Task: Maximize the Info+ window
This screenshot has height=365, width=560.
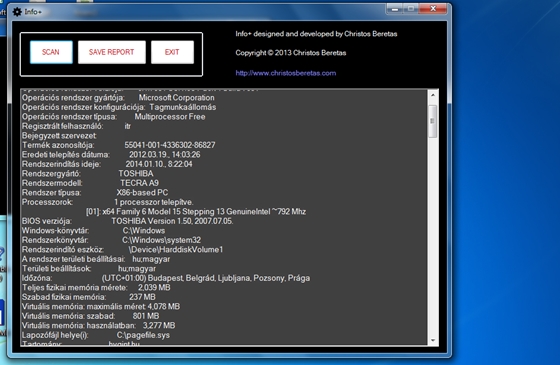Action: coord(411,9)
